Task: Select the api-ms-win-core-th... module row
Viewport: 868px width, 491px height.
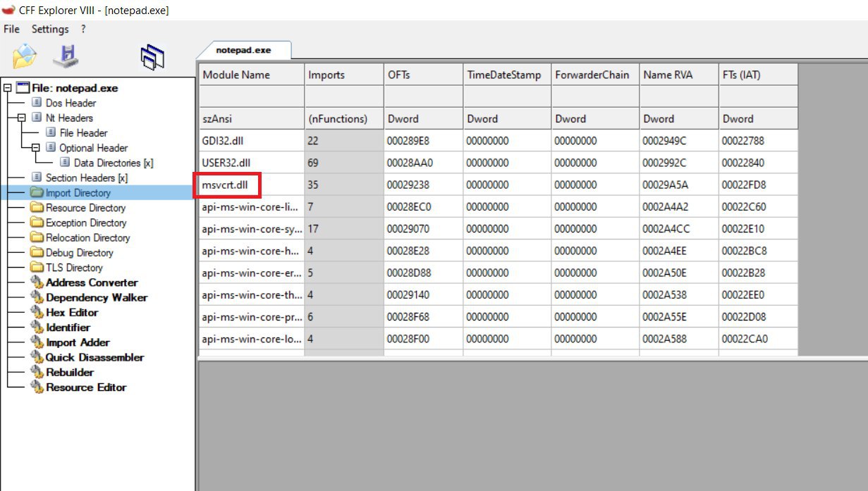Action: 499,294
